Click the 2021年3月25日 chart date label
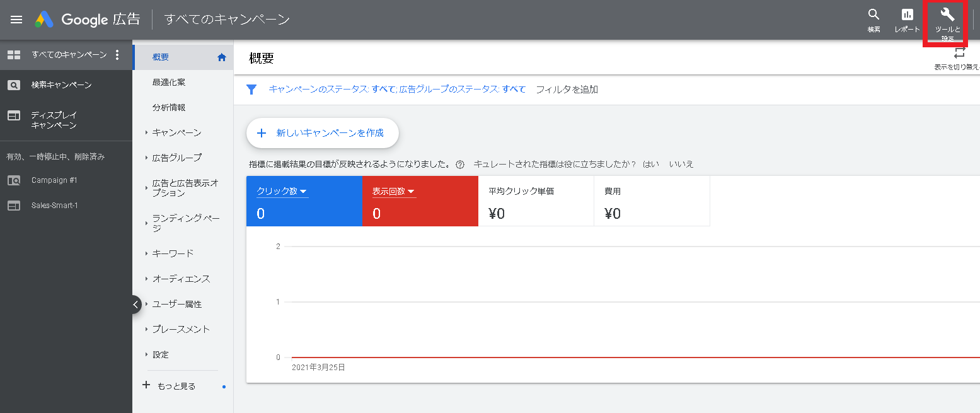Screen dimensions: 980x413 point(318,367)
